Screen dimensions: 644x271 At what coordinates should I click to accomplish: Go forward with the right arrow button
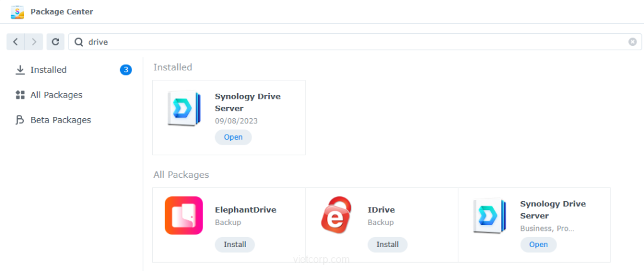pyautogui.click(x=34, y=41)
